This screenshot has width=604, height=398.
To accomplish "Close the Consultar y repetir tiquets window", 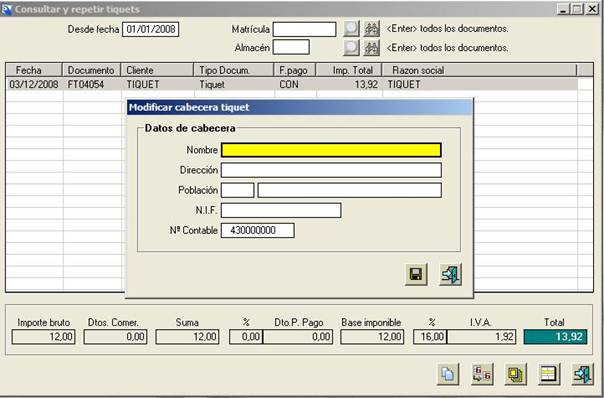I will (x=591, y=9).
